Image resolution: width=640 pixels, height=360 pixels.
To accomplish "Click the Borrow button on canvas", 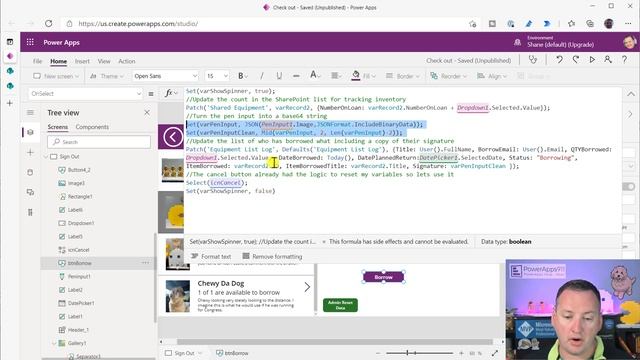I will click(384, 277).
